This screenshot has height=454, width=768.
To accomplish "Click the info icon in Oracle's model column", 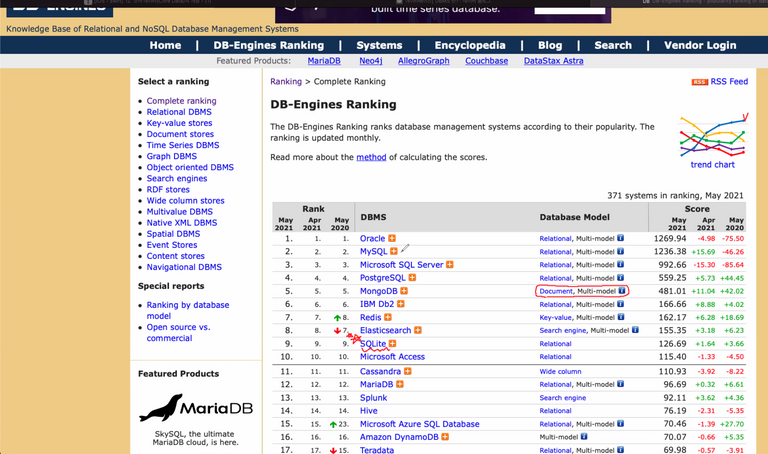I will click(621, 238).
